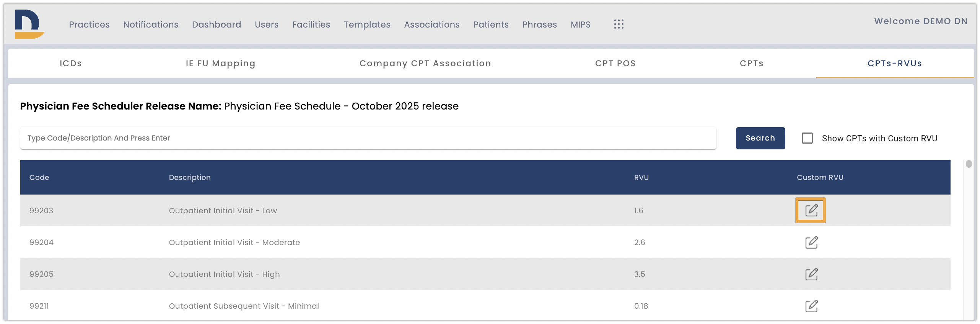Switch to the Company CPT Association tab

click(x=425, y=63)
